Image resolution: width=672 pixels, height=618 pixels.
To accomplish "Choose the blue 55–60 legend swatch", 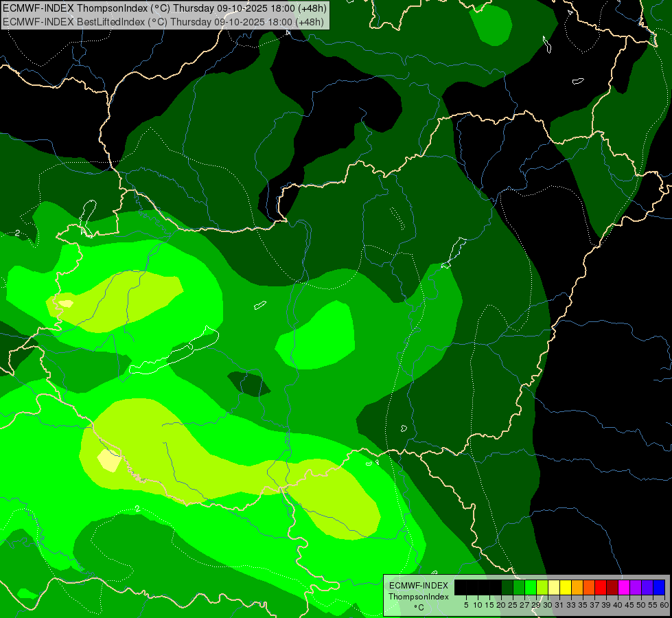I will coord(659,587).
